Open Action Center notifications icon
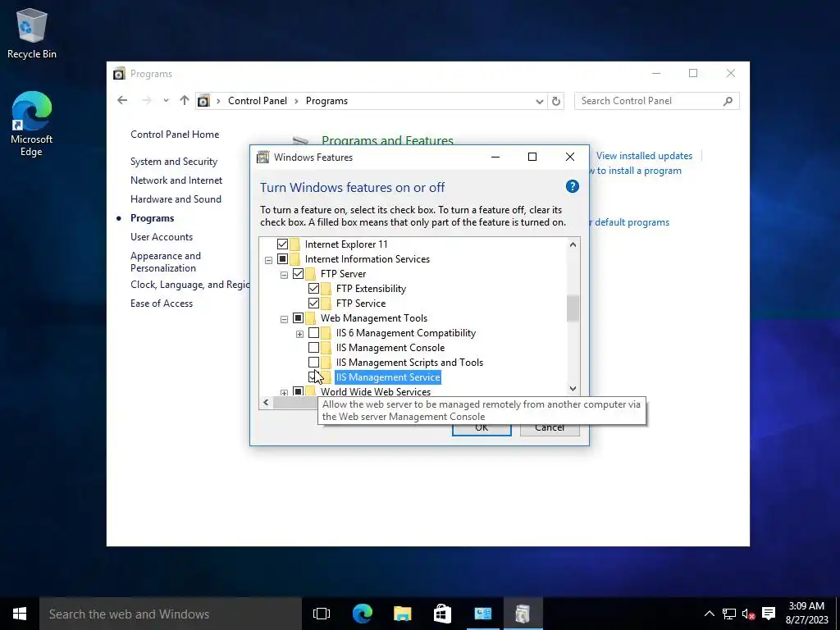The height and width of the screenshot is (630, 840). (x=769, y=614)
